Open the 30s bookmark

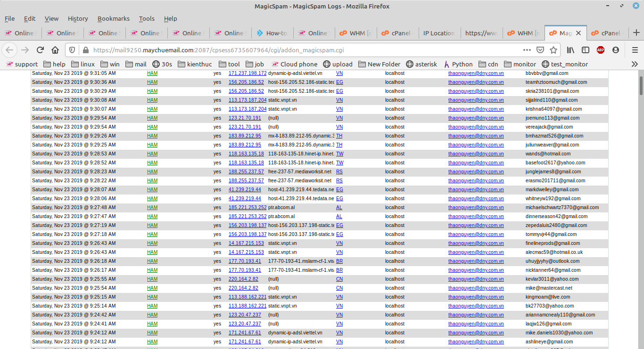[x=162, y=64]
